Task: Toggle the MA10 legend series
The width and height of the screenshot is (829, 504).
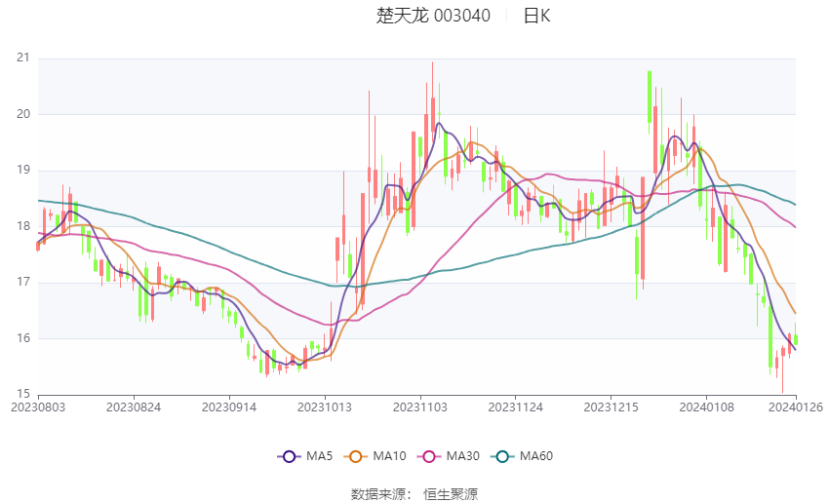Action: click(x=375, y=456)
